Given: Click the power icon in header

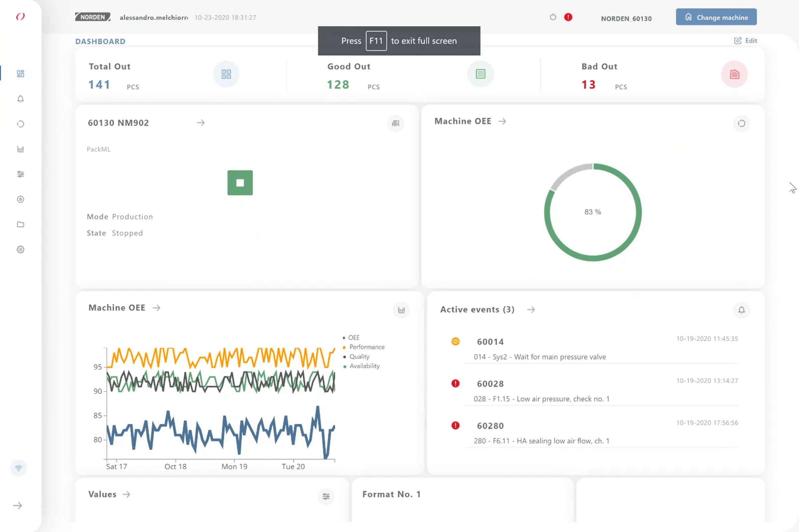Looking at the screenshot, I should [x=553, y=17].
